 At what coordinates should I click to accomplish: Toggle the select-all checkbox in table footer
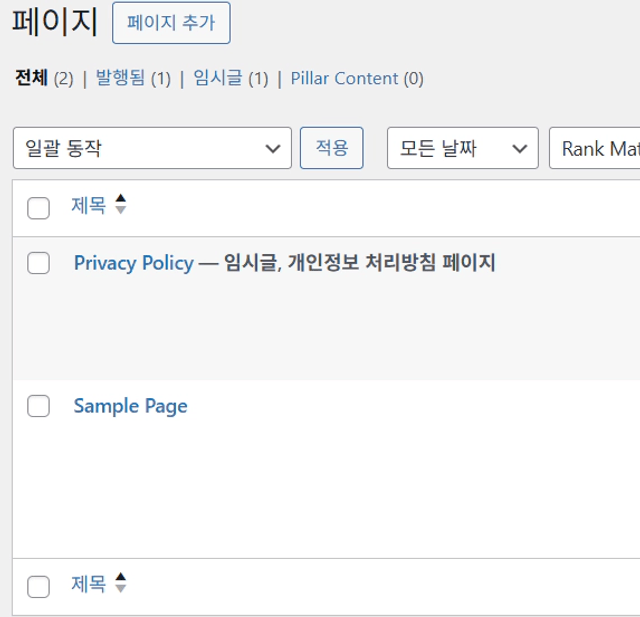tap(38, 587)
